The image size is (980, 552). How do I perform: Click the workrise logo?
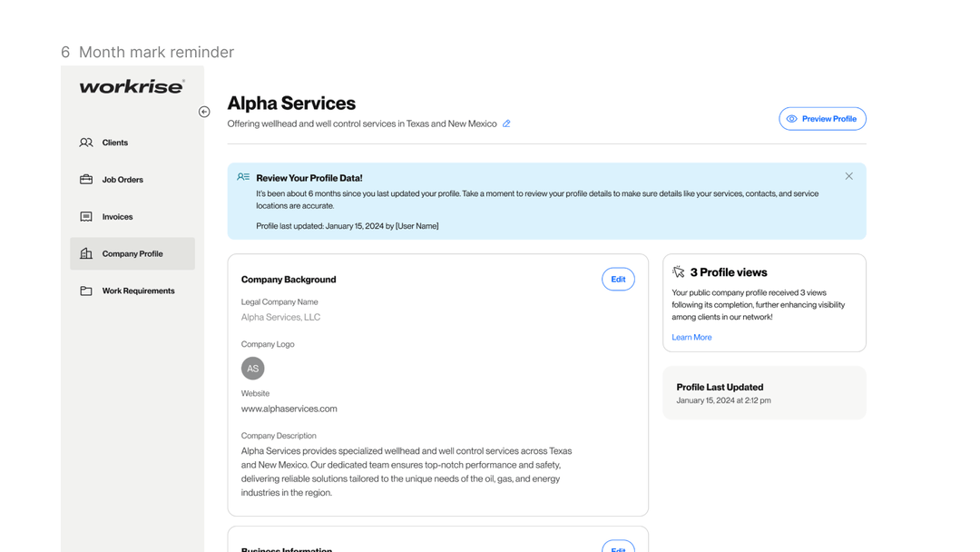(132, 86)
